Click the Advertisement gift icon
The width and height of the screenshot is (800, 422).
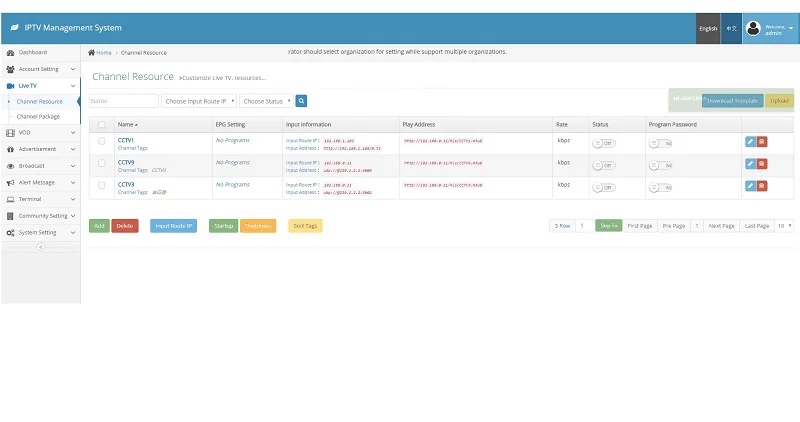coord(10,150)
